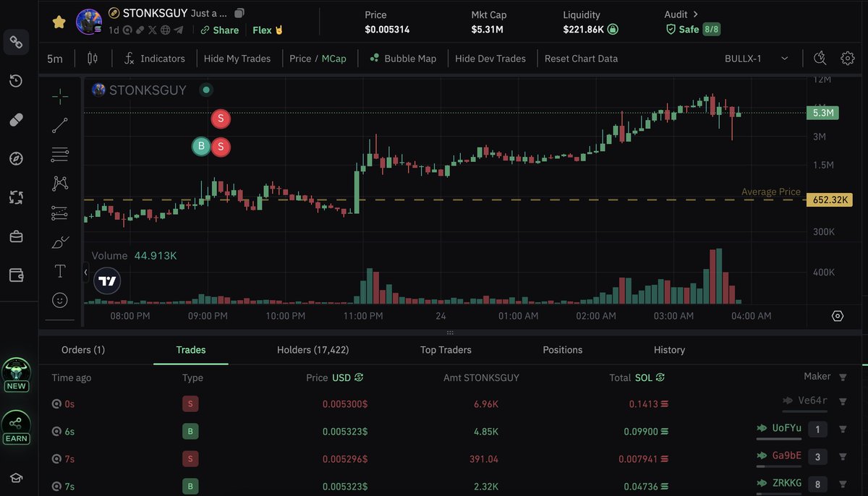Screen dimensions: 868x496
Task: Click Reset Chart Data
Action: pos(582,59)
